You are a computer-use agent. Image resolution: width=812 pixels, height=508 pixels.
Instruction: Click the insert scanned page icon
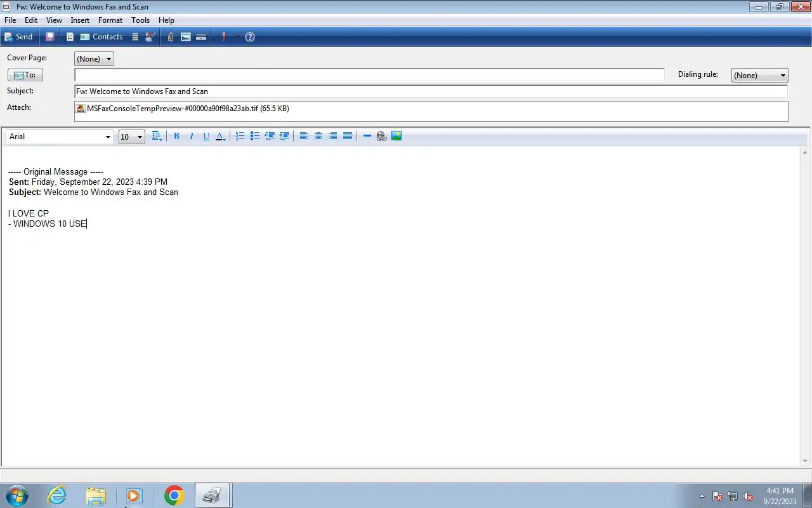201,37
